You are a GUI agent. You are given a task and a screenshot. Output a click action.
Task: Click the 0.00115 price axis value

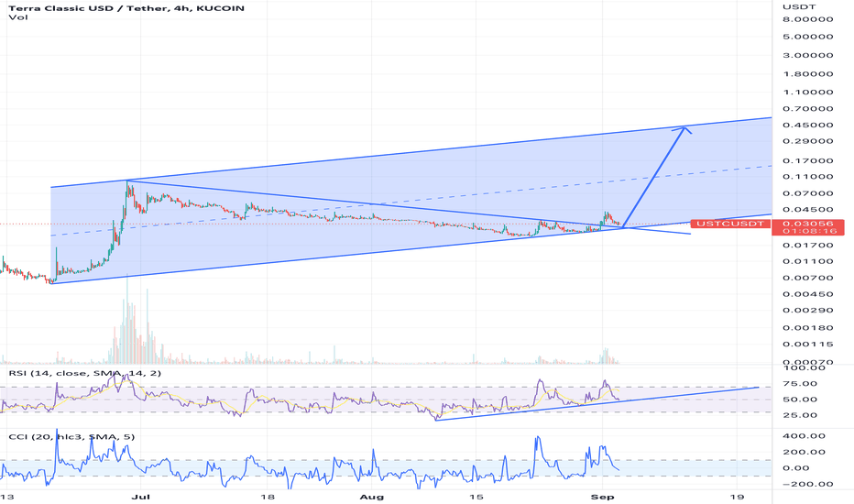point(807,344)
